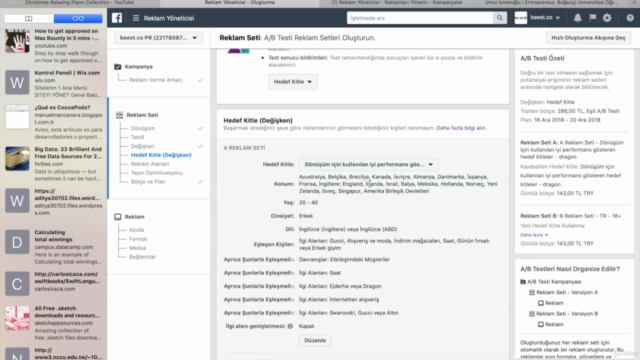Select Yayın Optimizasyonu in the sidebar
The width and height of the screenshot is (640, 360).
click(157, 173)
